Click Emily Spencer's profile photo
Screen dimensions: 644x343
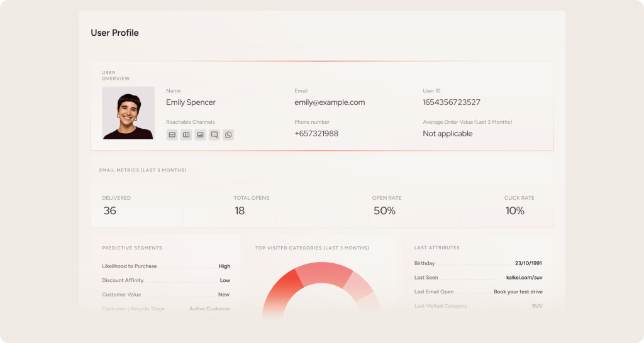click(128, 113)
